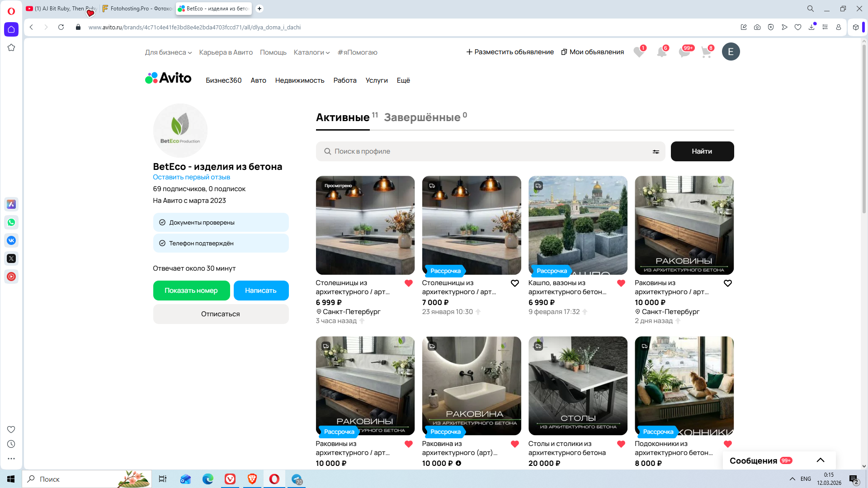
Task: Expand the Каталоги dropdown
Action: tap(311, 52)
